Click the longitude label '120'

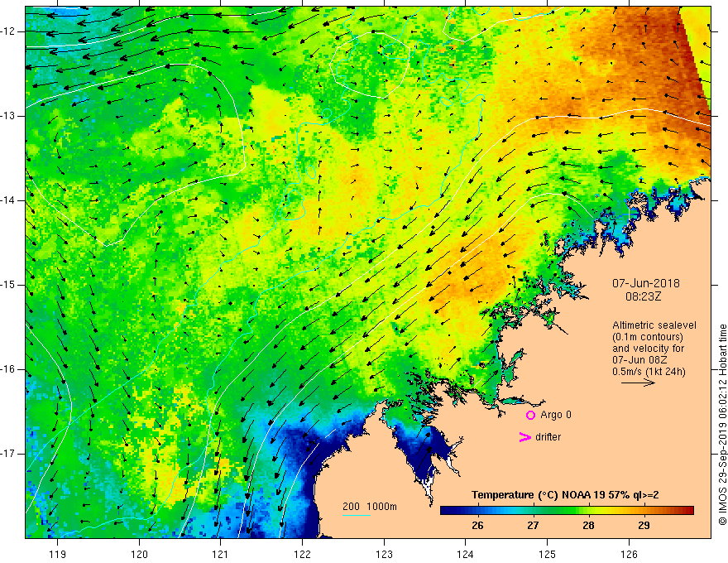tap(139, 554)
